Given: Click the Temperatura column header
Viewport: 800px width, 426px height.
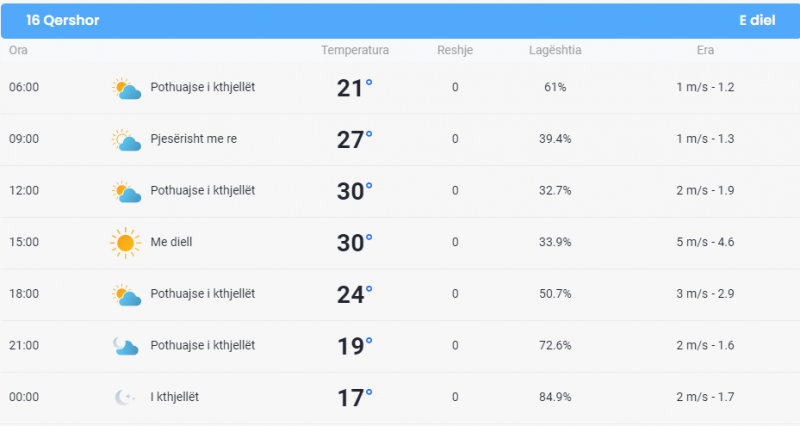Looking at the screenshot, I should coord(355,50).
